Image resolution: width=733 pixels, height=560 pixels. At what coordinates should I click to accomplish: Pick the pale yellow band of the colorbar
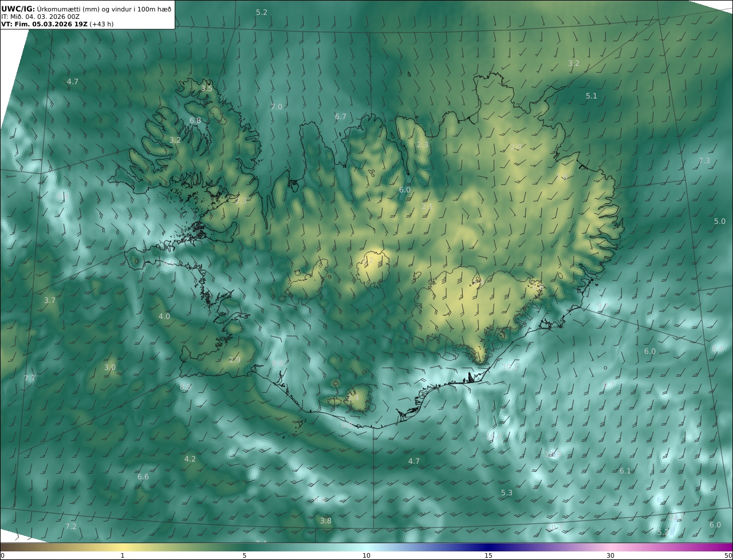[123, 547]
